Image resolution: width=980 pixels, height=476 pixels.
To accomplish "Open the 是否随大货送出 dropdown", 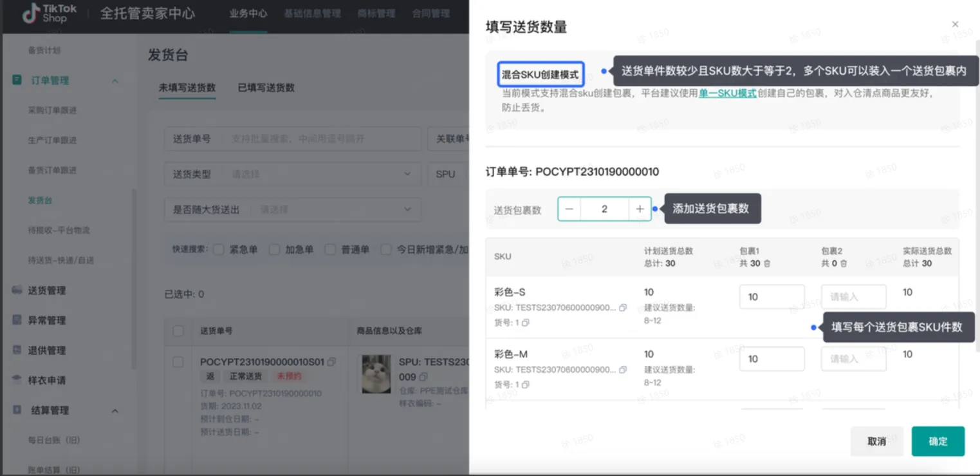I will [x=293, y=209].
